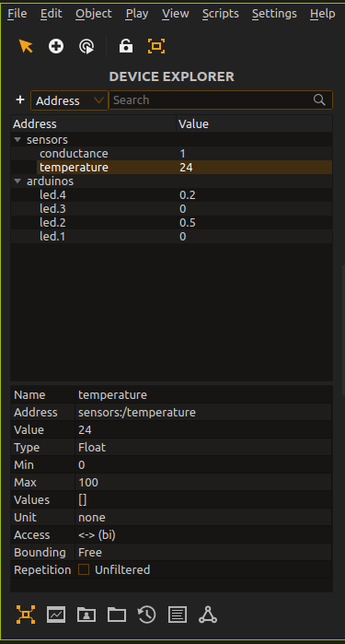This screenshot has height=644, width=345.
Task: Open the Device Explorer panel icon
Action: pos(26,615)
